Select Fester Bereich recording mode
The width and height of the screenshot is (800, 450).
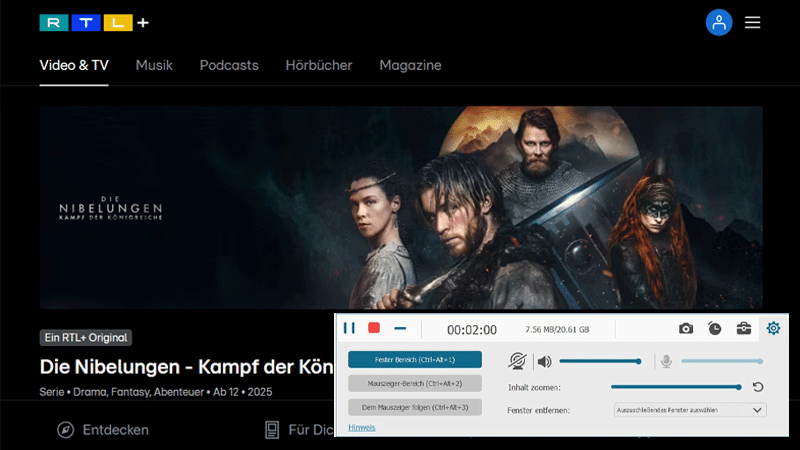(x=415, y=360)
